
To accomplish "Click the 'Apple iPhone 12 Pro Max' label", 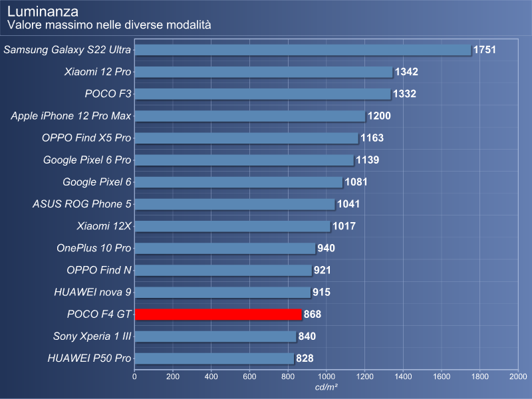I will pos(71,116).
